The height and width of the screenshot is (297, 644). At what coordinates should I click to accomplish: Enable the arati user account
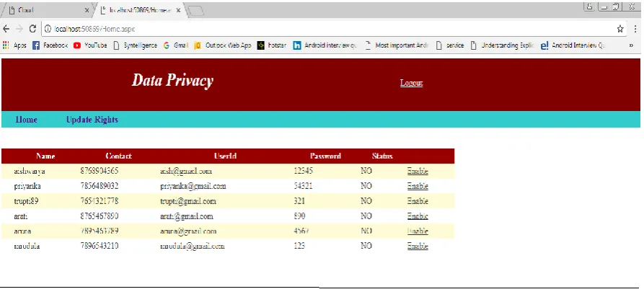(418, 216)
